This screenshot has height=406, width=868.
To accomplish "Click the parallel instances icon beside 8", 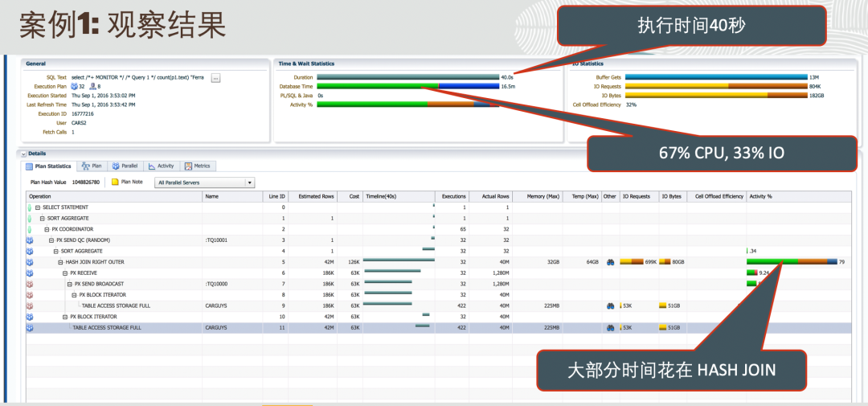I will pos(92,86).
